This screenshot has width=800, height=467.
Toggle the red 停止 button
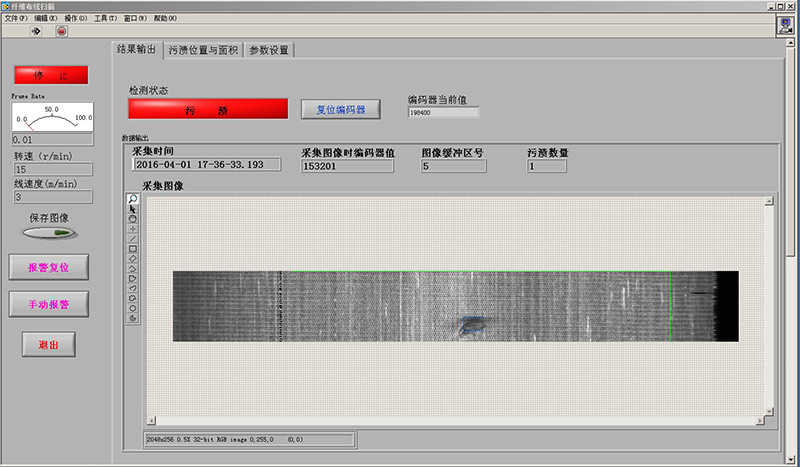pos(50,75)
